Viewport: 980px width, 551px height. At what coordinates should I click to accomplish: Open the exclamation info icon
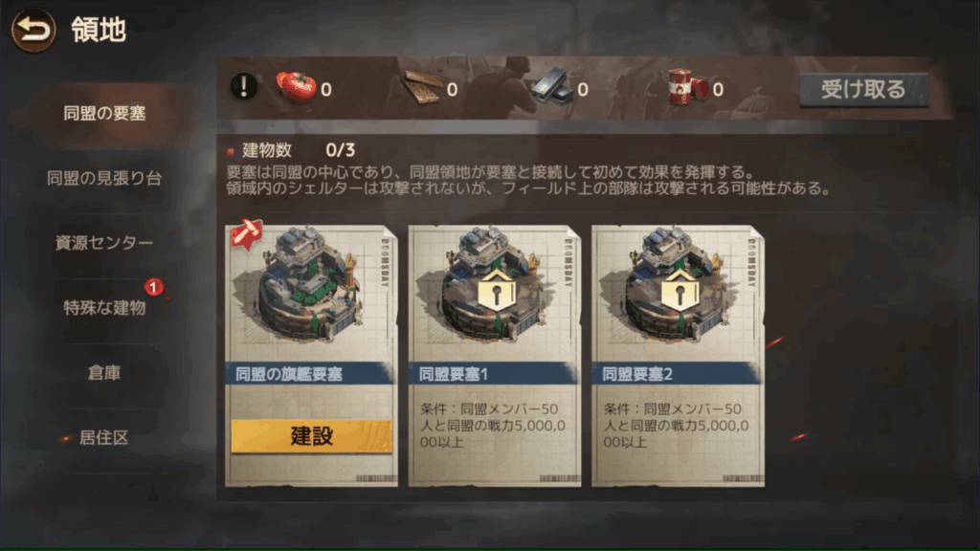(x=244, y=86)
